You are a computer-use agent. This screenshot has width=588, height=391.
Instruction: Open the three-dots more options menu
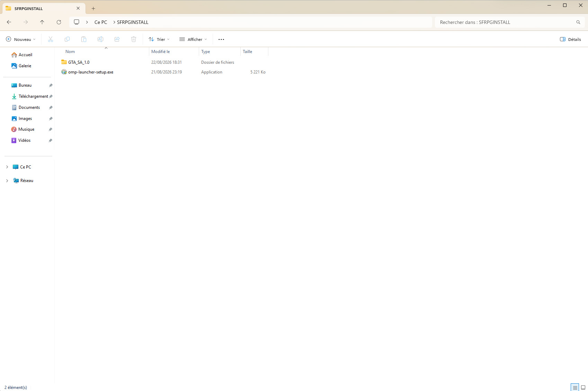(x=221, y=40)
